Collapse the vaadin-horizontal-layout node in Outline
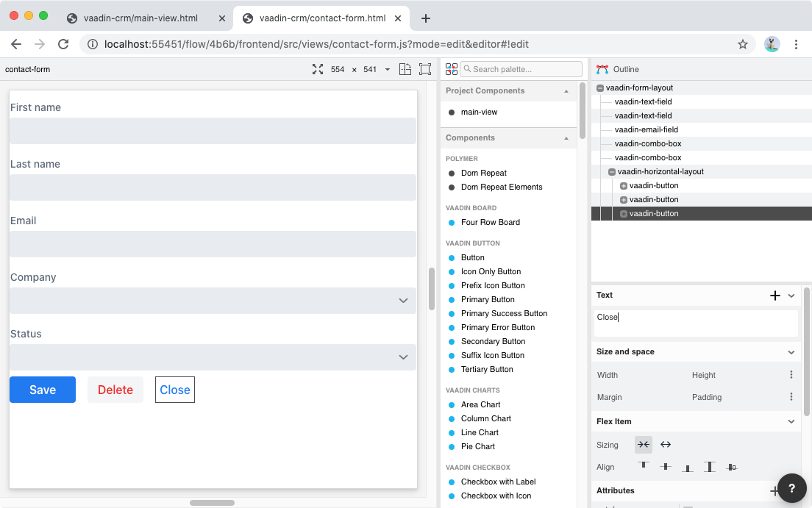 tap(612, 172)
